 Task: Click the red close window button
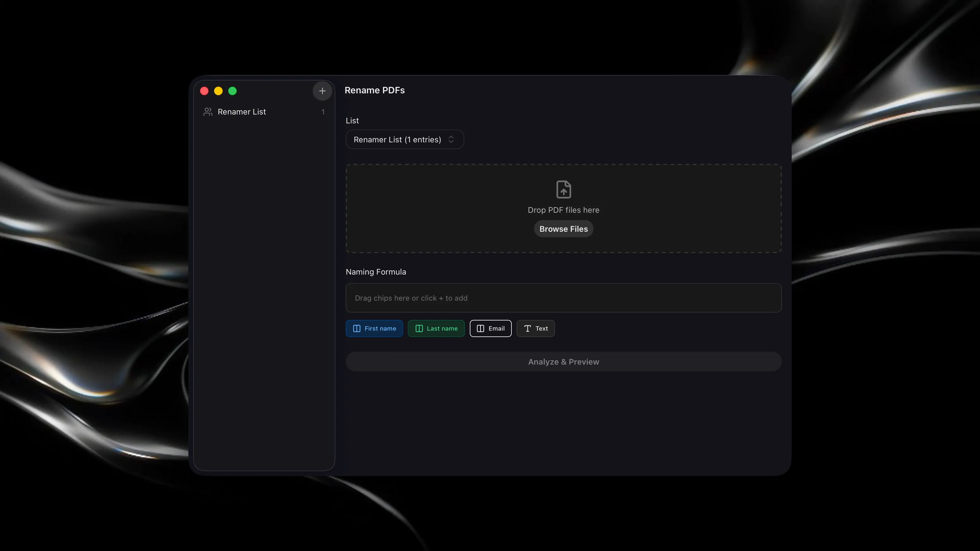204,91
